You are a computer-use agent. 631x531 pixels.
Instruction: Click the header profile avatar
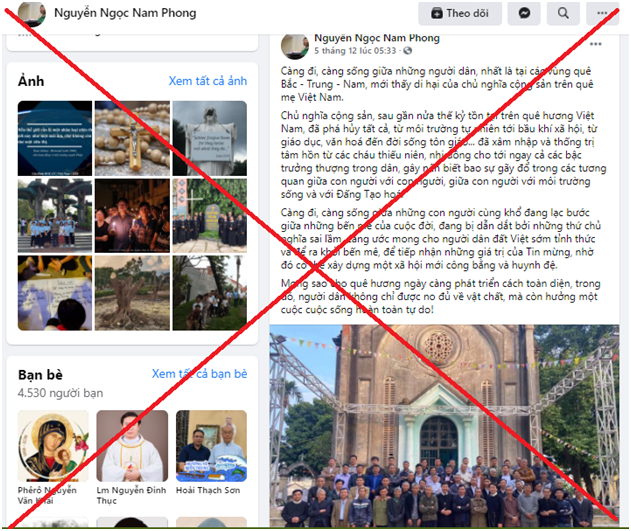pyautogui.click(x=31, y=13)
